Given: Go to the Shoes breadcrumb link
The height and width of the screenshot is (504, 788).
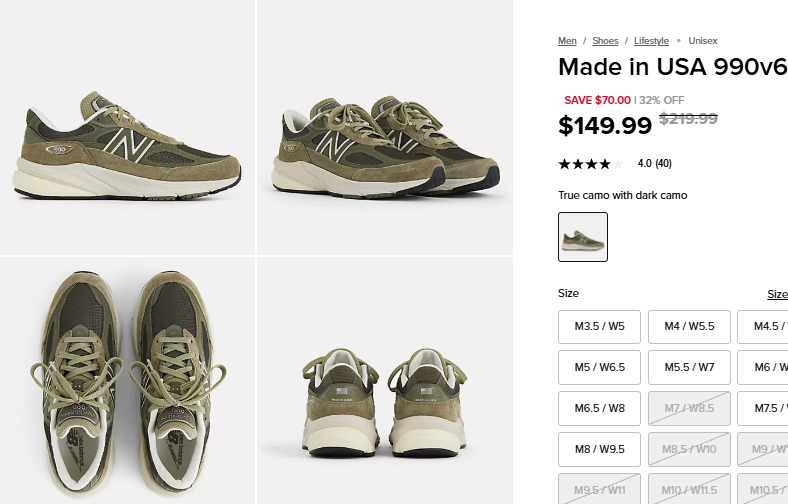Looking at the screenshot, I should click(605, 41).
